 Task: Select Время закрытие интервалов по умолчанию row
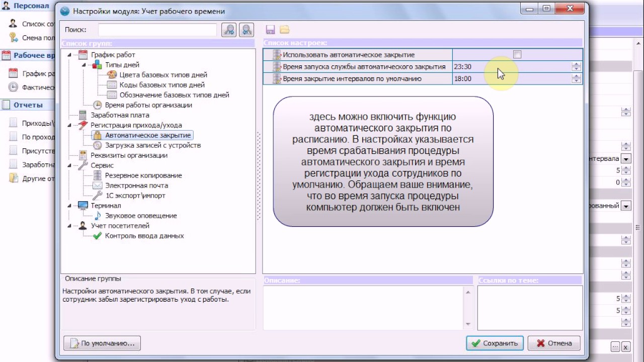[423, 79]
